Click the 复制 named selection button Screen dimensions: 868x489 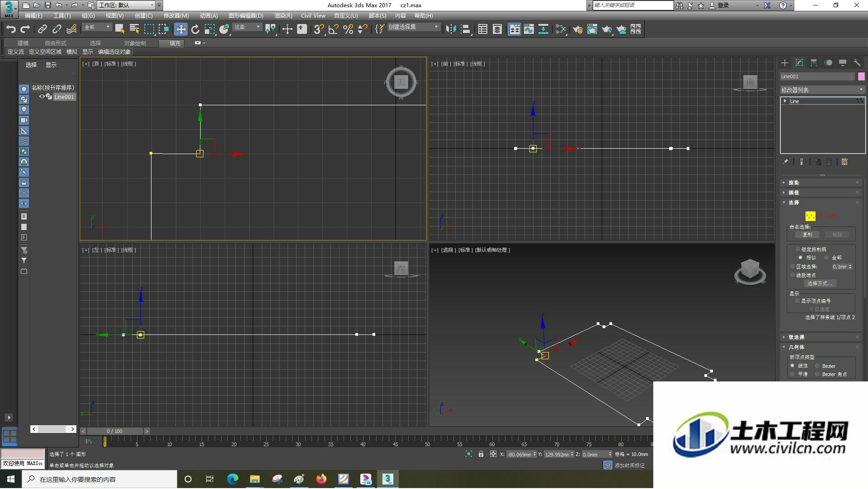807,235
